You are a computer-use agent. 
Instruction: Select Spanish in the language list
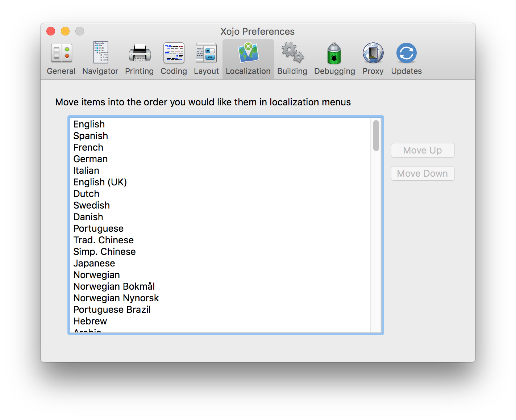click(x=220, y=136)
